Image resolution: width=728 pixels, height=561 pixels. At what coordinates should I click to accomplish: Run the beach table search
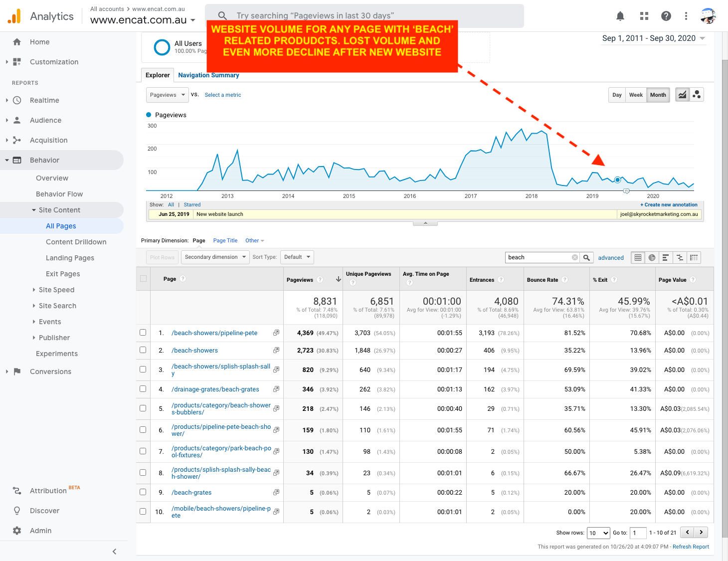[587, 257]
